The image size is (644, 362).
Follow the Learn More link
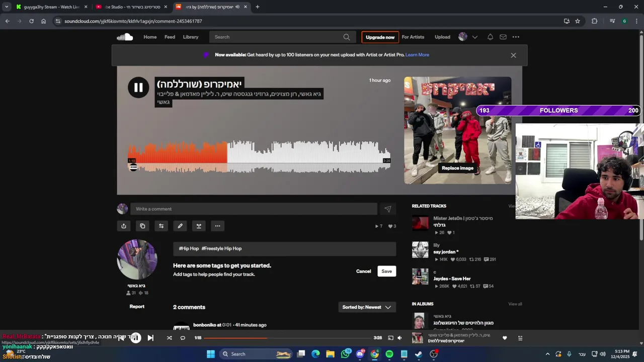417,55
